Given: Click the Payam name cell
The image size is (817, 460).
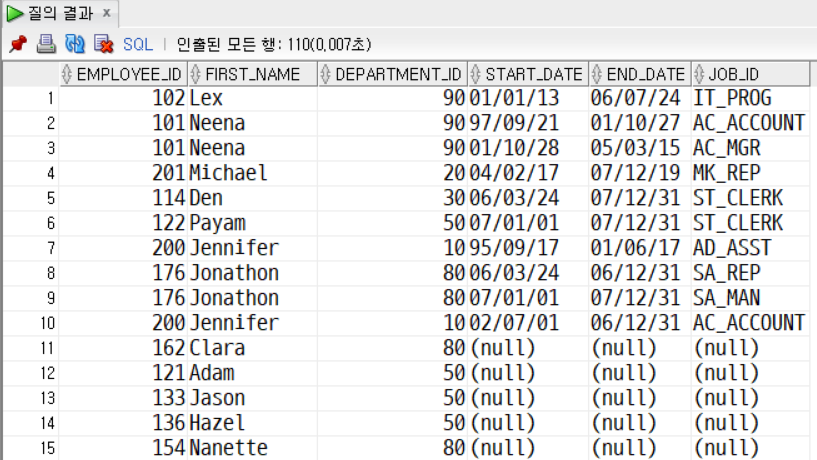Looking at the screenshot, I should pyautogui.click(x=253, y=223).
